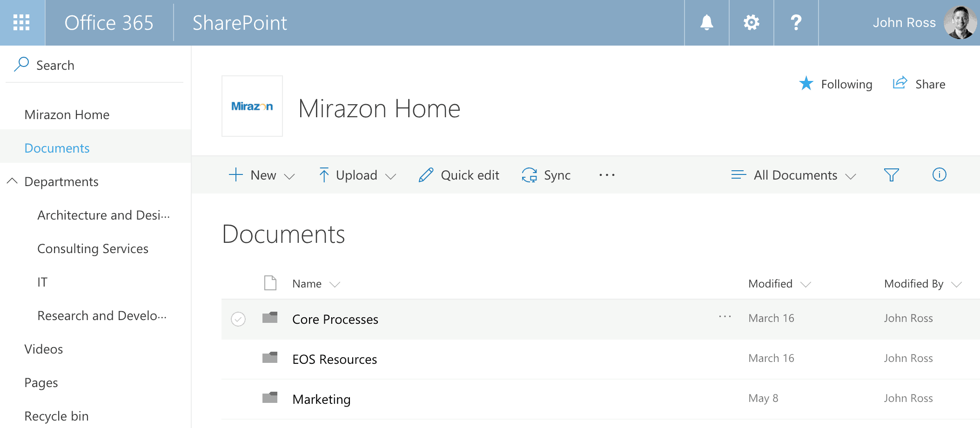Click the Mirazon site logo
Viewport: 980px width, 428px height.
(x=252, y=106)
